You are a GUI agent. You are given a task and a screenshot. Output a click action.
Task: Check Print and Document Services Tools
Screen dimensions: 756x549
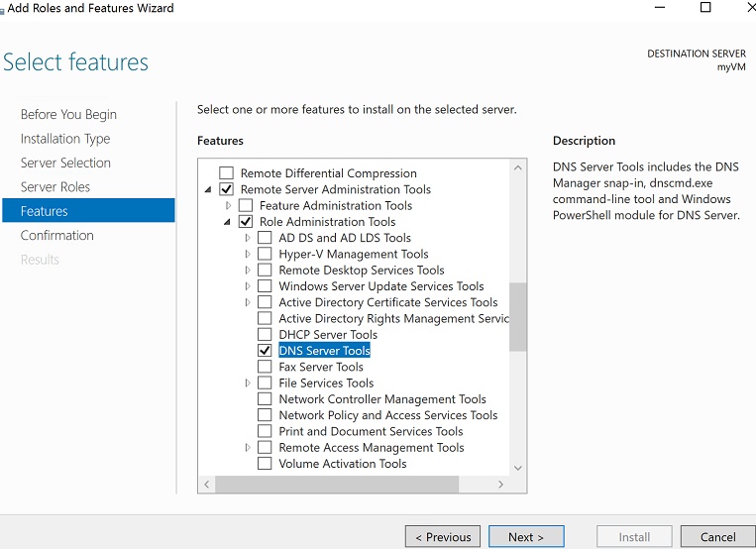(x=265, y=431)
